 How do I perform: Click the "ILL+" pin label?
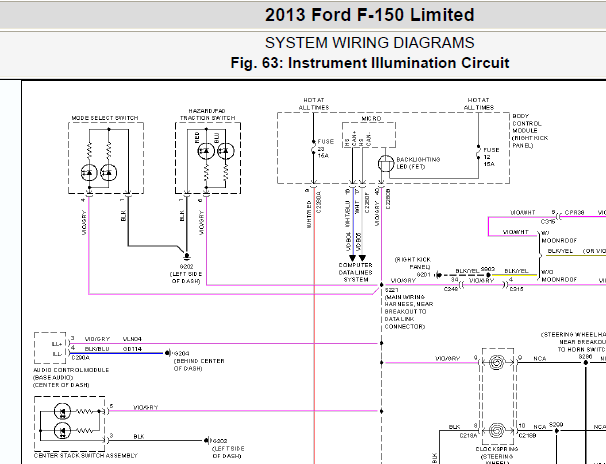(57, 344)
